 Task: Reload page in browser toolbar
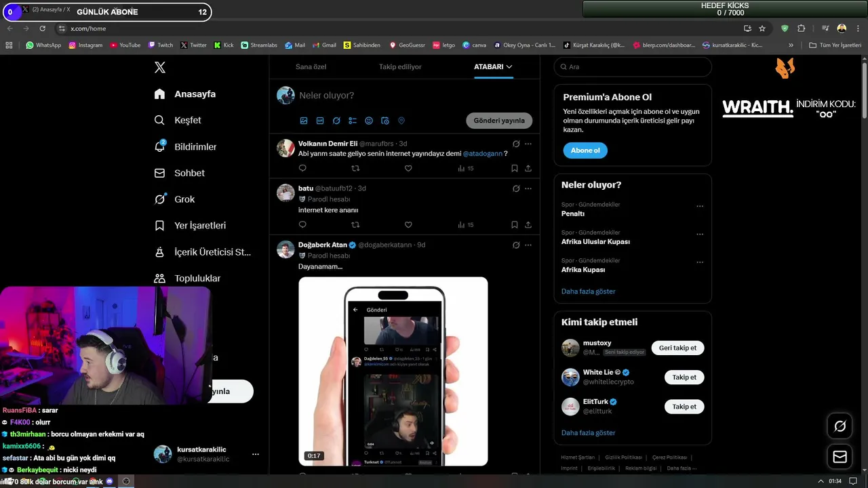tap(43, 28)
